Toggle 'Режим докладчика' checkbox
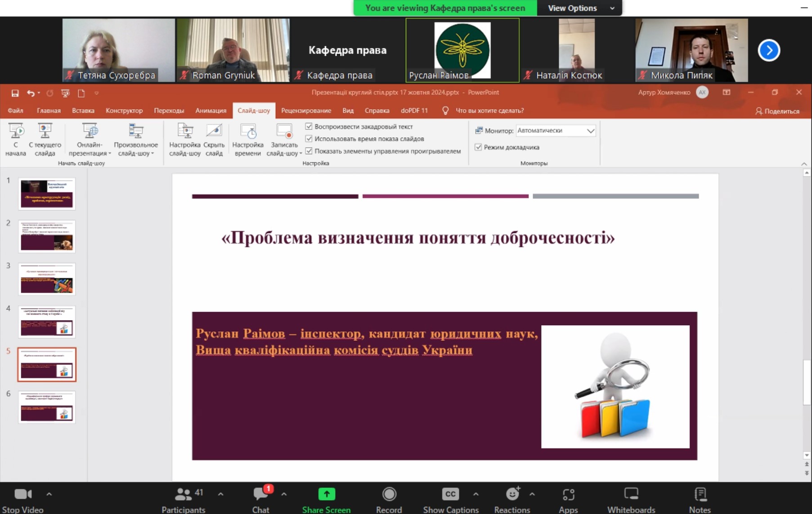This screenshot has height=514, width=812. 478,147
